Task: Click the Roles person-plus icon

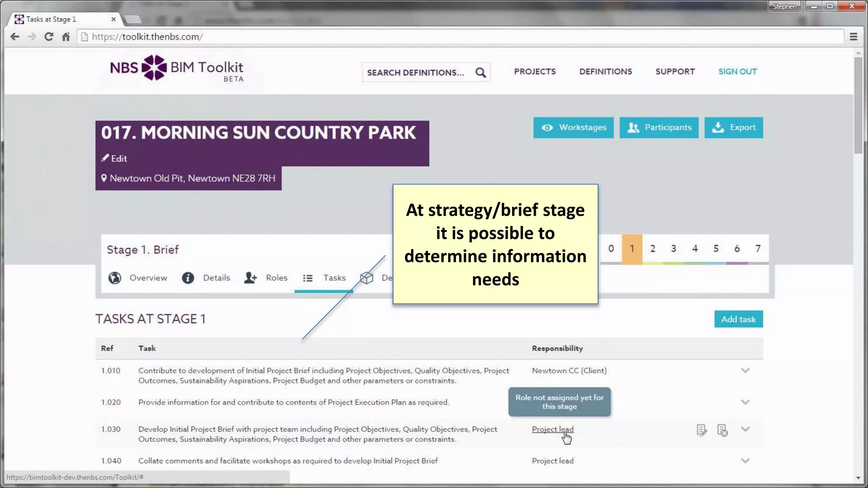Action: (x=250, y=278)
